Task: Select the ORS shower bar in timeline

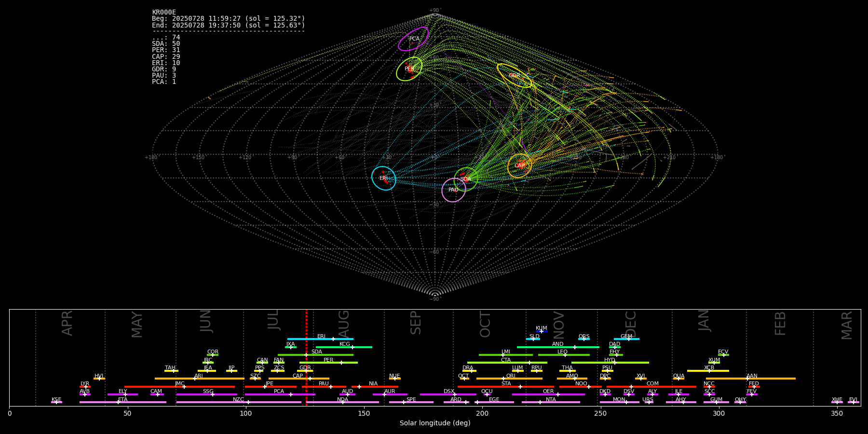Action: pos(584,339)
